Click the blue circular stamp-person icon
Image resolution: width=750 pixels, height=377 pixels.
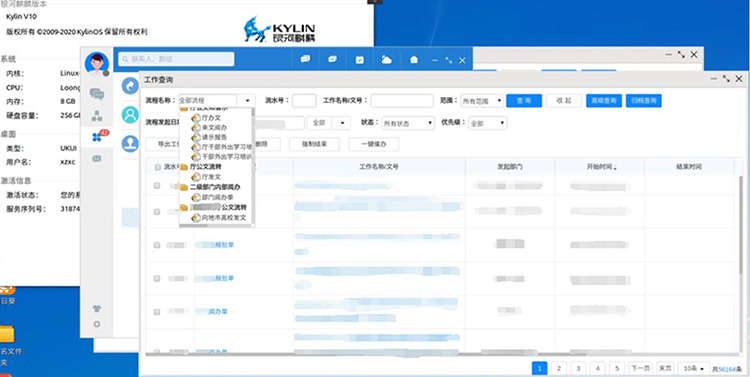coord(130,144)
